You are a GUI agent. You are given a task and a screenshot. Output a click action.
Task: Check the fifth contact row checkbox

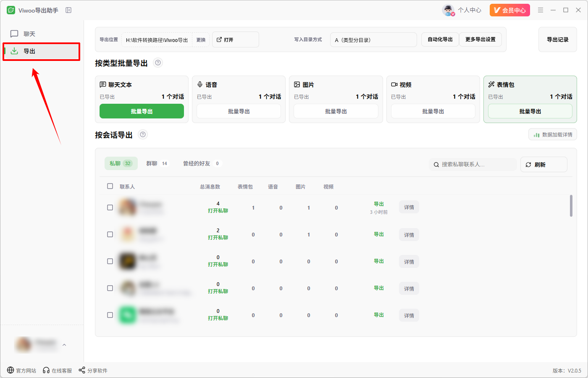pyautogui.click(x=110, y=315)
